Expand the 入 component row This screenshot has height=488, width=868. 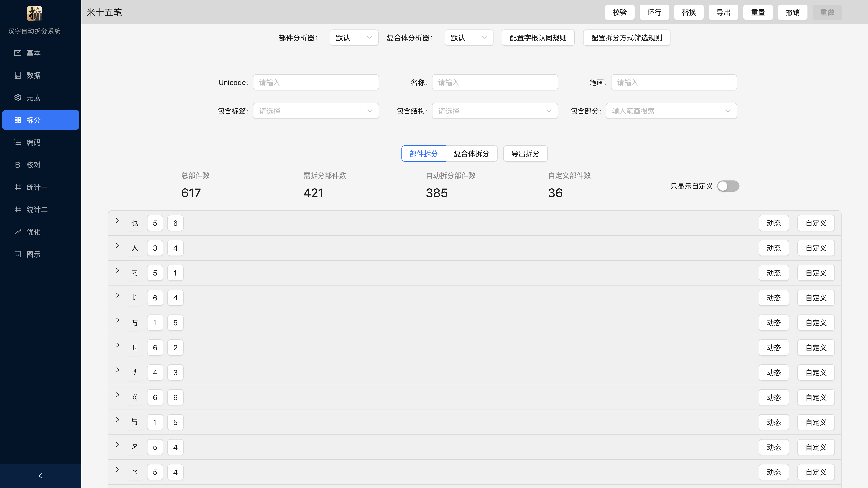117,246
